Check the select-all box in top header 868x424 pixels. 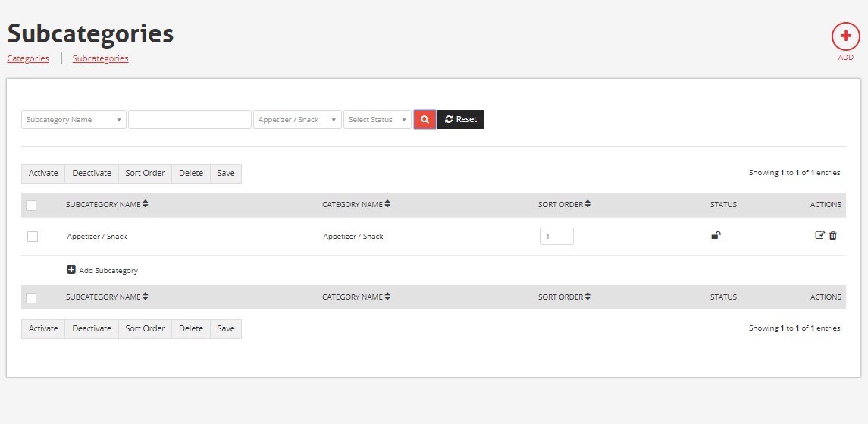(32, 206)
